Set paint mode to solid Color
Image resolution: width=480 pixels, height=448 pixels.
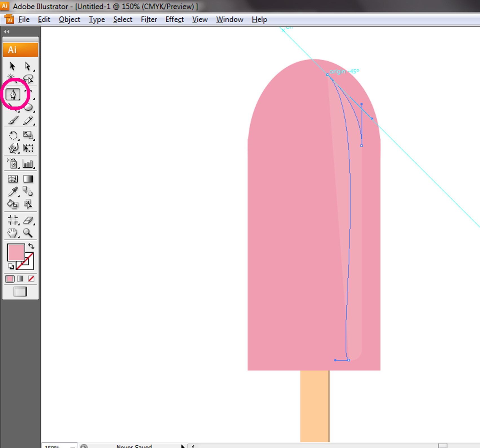[x=10, y=279]
